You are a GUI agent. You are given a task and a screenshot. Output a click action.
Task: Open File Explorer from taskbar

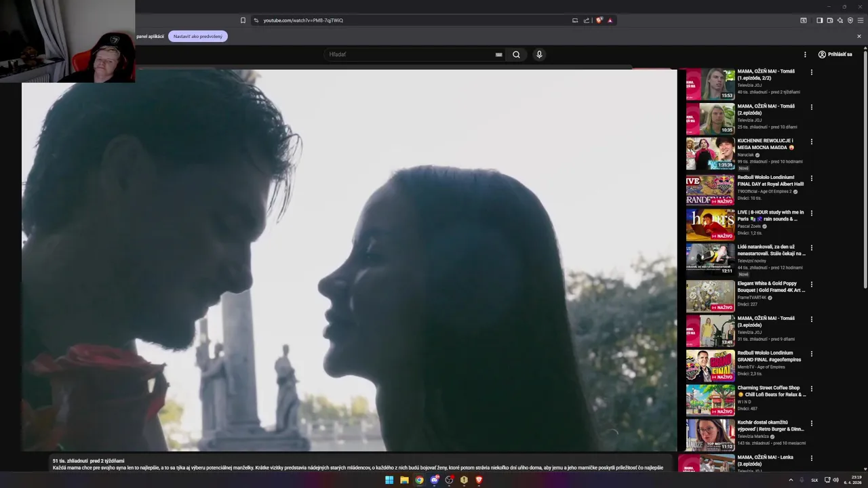click(404, 480)
